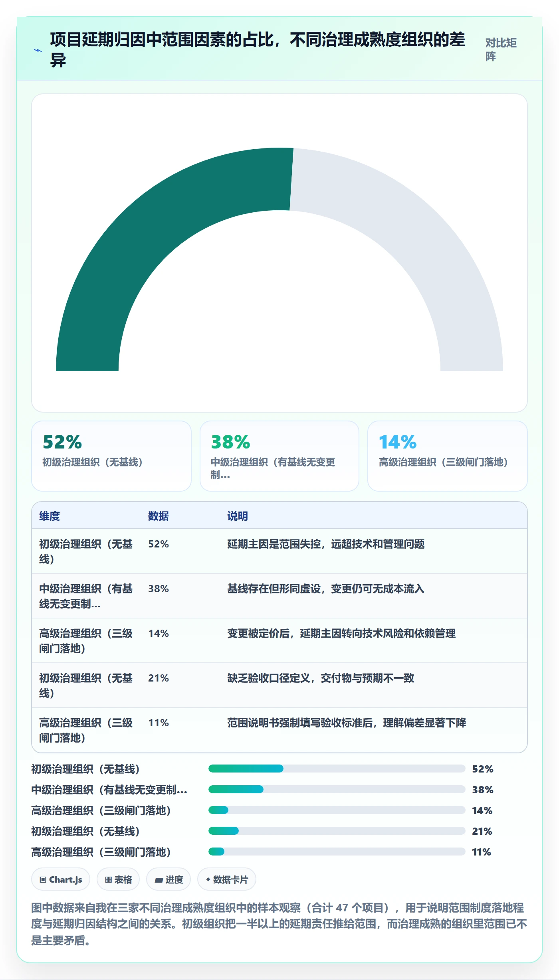Click text 延期主因是范围失控
559x980 pixels.
click(x=274, y=544)
